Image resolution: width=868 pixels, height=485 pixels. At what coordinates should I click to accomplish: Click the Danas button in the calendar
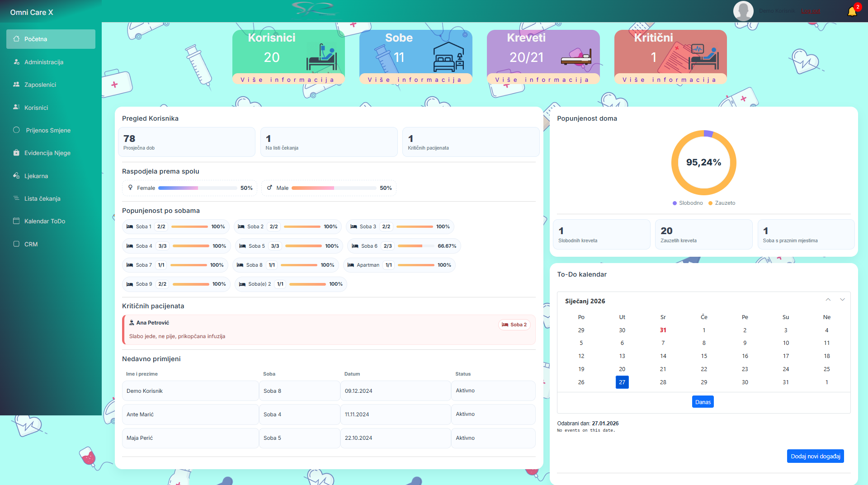pos(703,401)
